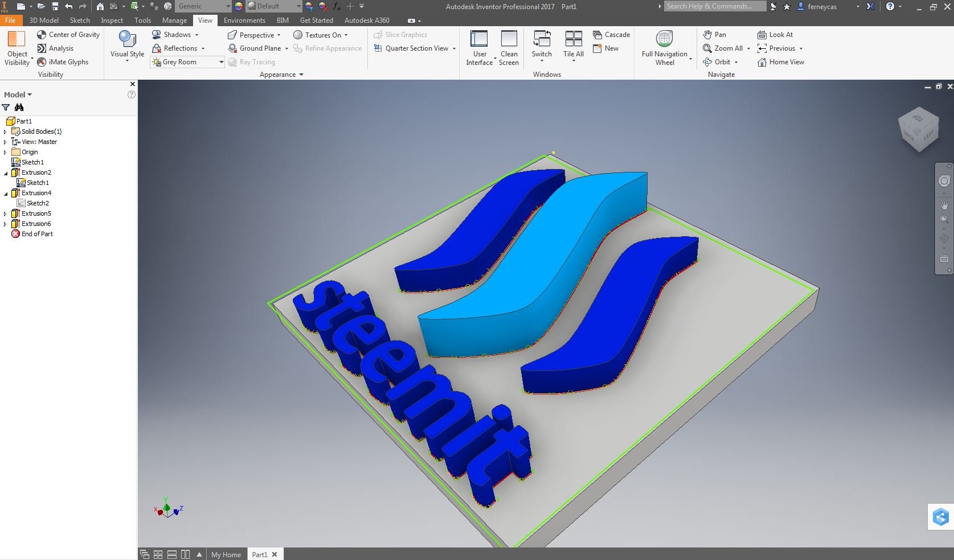Click the ViewCube in the viewport

coord(918,129)
